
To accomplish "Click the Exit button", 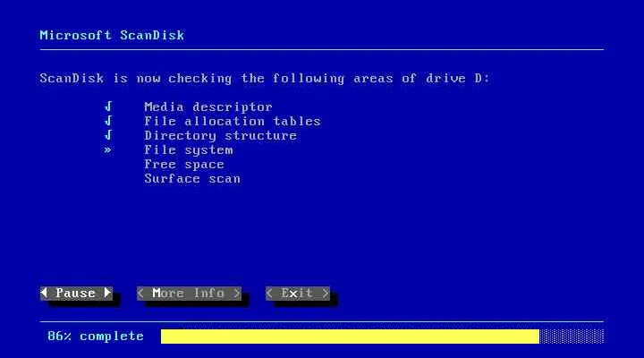I will pos(298,293).
